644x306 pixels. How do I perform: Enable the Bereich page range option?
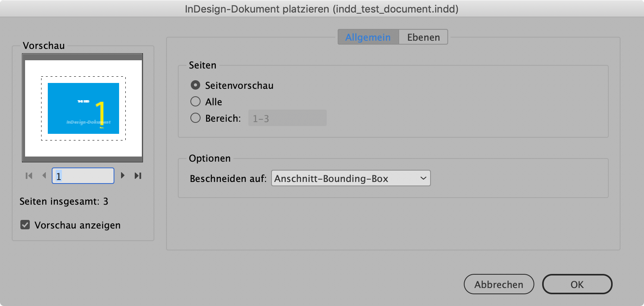[x=195, y=117]
